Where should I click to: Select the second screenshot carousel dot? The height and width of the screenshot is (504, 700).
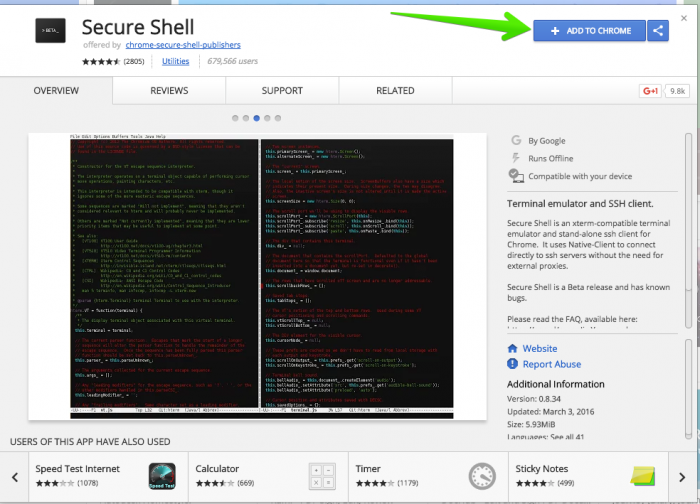246,118
